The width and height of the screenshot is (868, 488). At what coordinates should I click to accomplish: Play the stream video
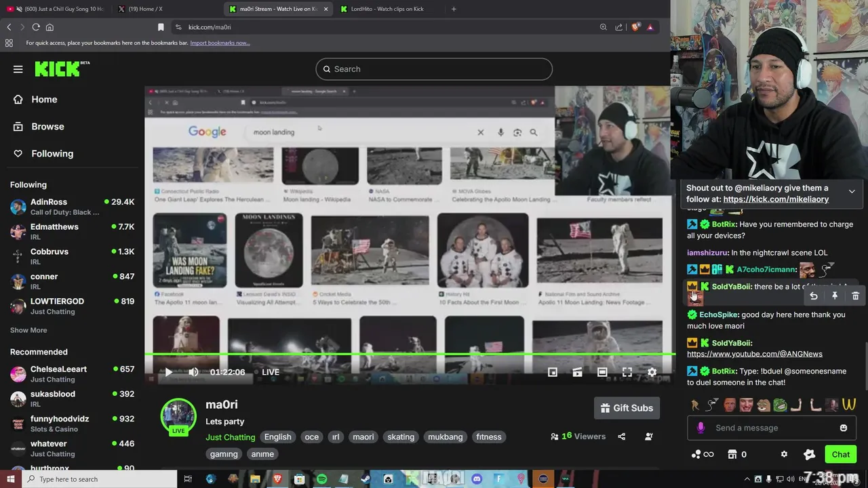[168, 372]
